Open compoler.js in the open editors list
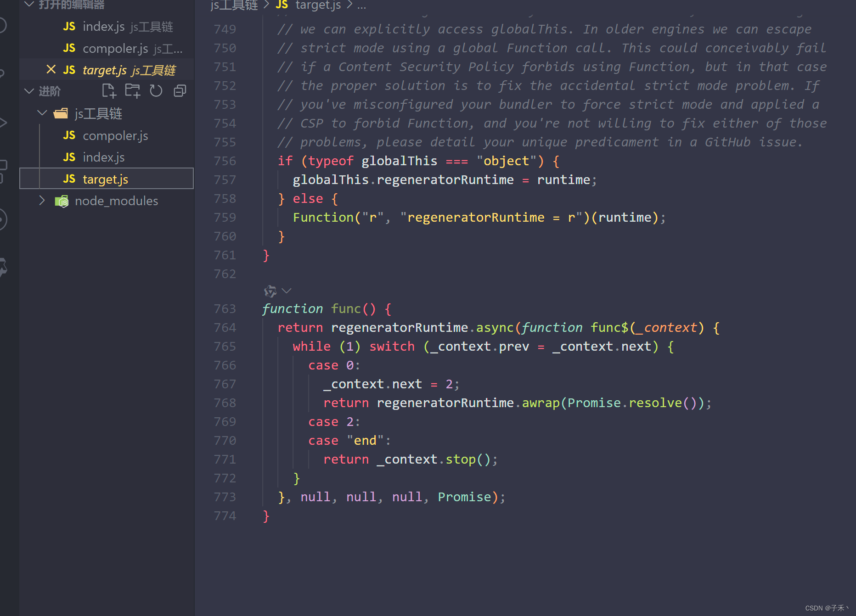Image resolution: width=856 pixels, height=616 pixels. point(107,48)
